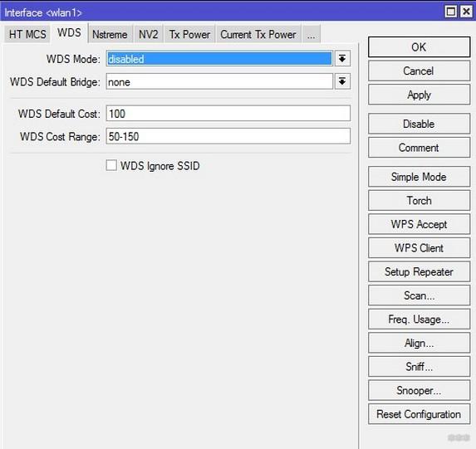Click the OK button

pos(419,47)
